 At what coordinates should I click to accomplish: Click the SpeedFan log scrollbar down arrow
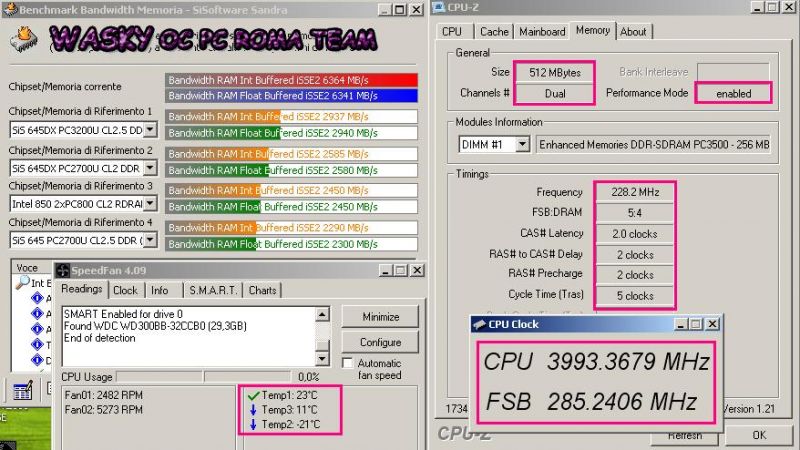point(322,359)
